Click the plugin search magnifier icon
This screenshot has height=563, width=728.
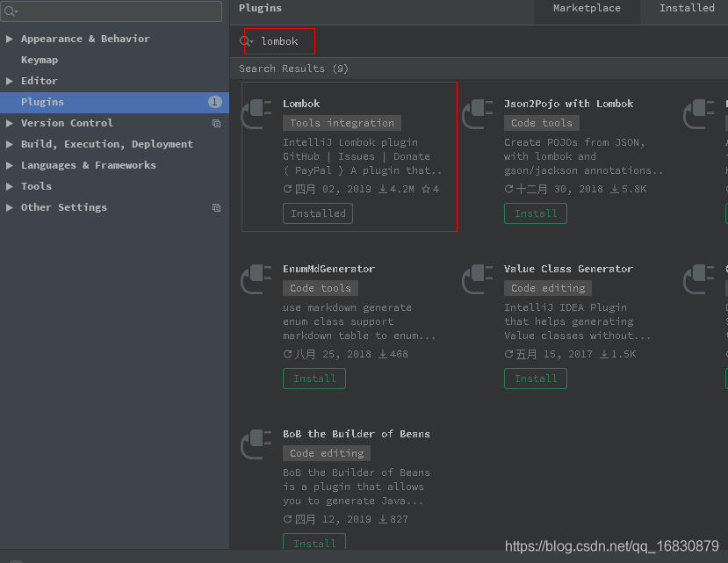point(246,41)
